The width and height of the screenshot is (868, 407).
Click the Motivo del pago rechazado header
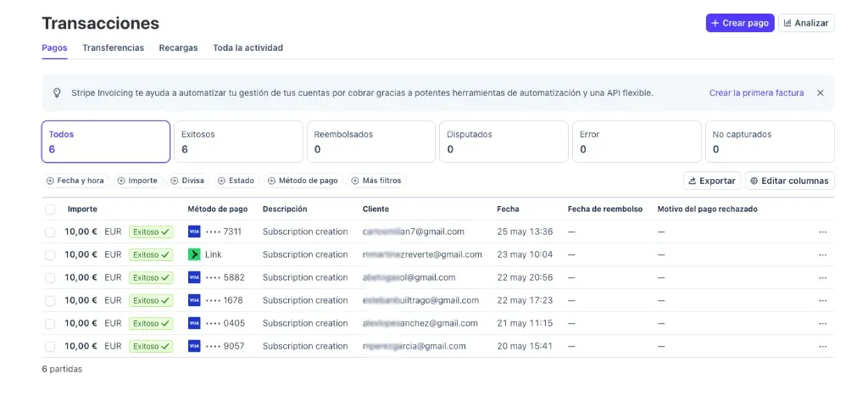(x=708, y=209)
